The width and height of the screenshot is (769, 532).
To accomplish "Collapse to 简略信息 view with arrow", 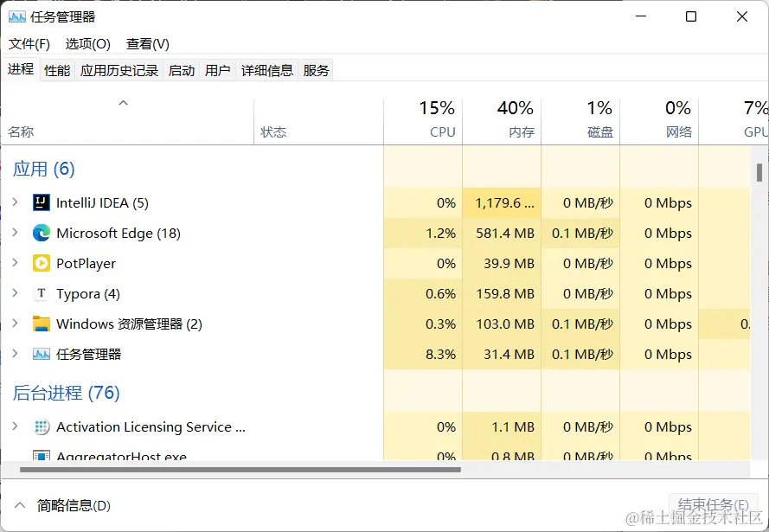I will [x=20, y=505].
